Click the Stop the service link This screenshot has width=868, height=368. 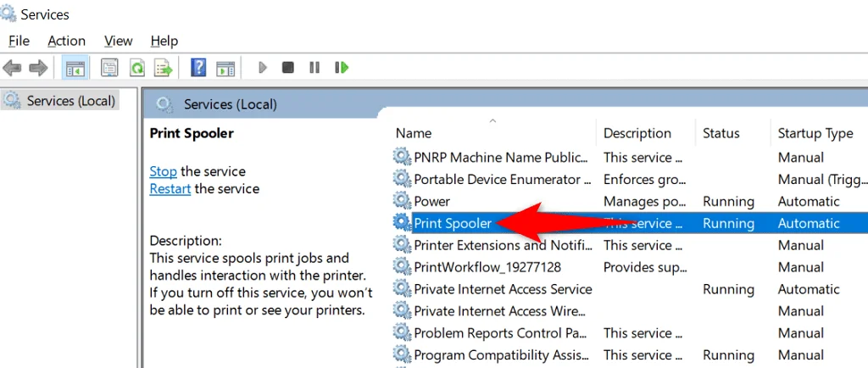point(163,171)
